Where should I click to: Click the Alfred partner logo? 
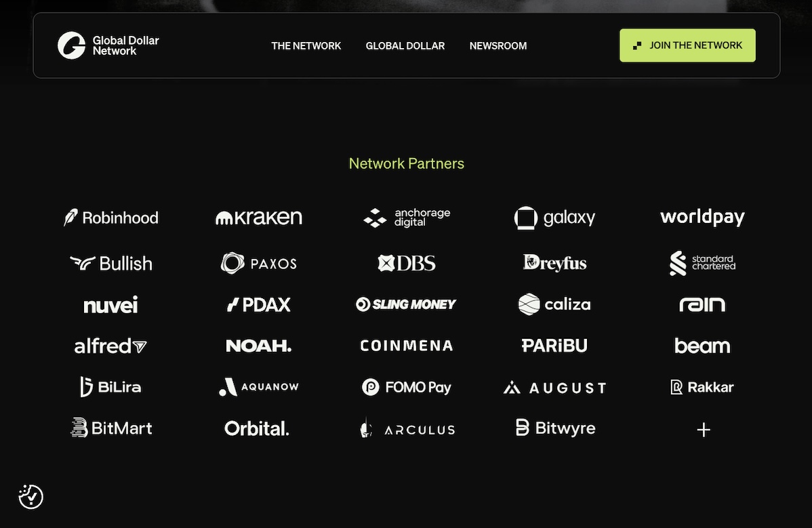click(x=111, y=346)
